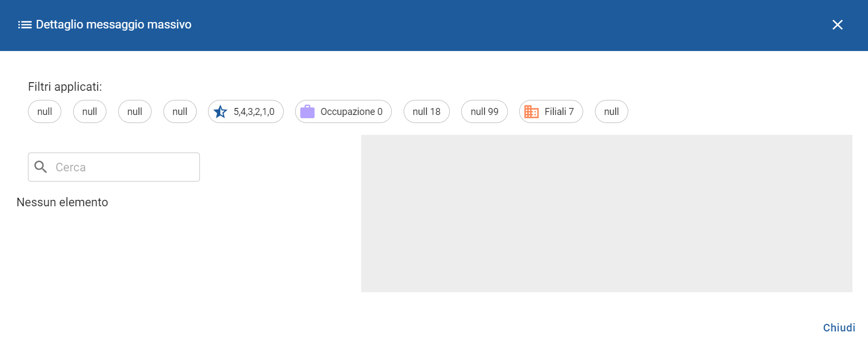Click the Nessun elemento empty list message

coord(62,203)
